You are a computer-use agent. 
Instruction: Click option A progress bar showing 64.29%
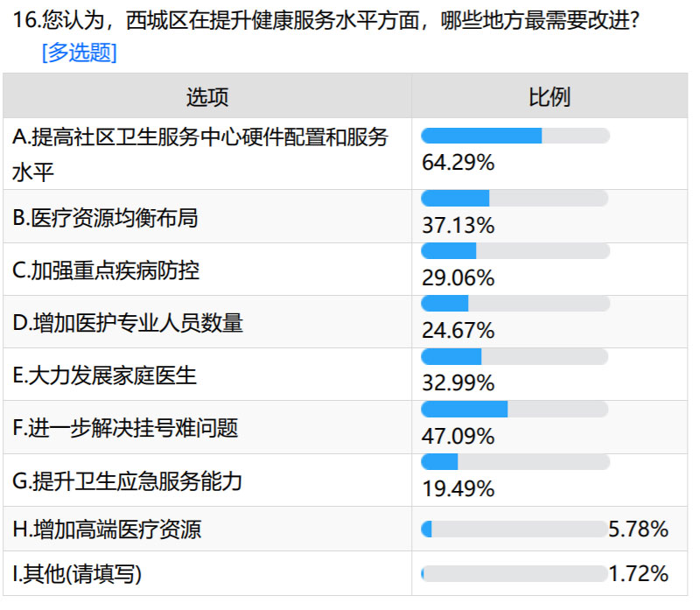(x=515, y=136)
